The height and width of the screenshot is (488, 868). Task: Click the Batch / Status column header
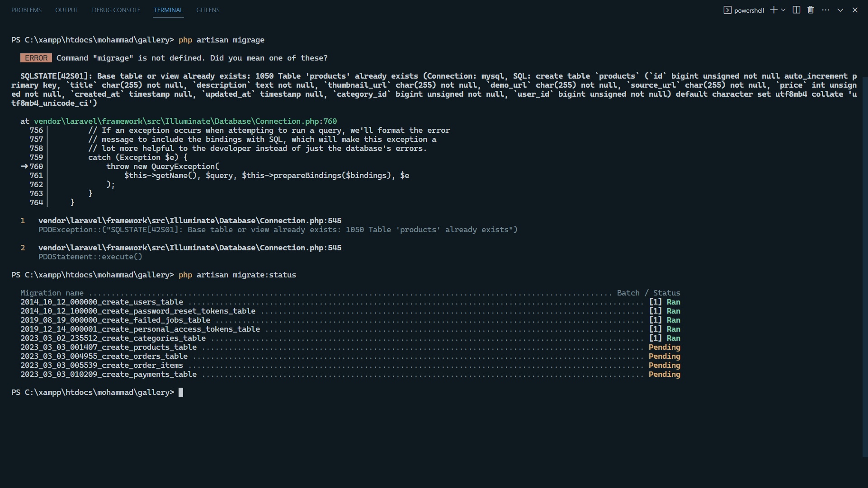click(649, 293)
